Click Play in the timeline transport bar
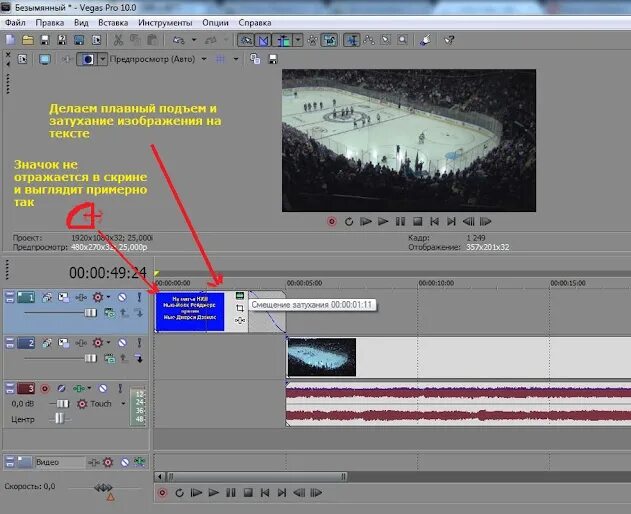 (x=213, y=493)
